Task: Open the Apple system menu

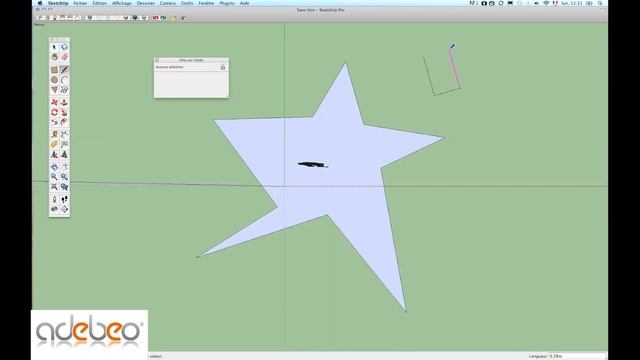Action: (40, 3)
